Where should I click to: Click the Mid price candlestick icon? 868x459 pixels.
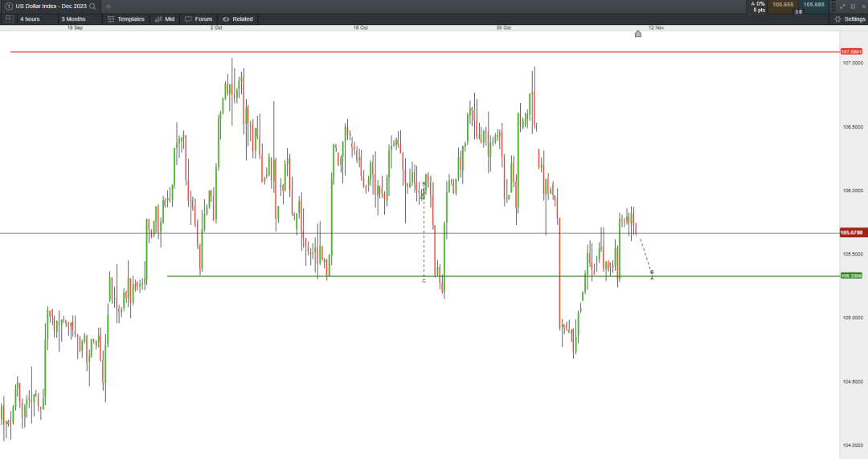[165, 18]
